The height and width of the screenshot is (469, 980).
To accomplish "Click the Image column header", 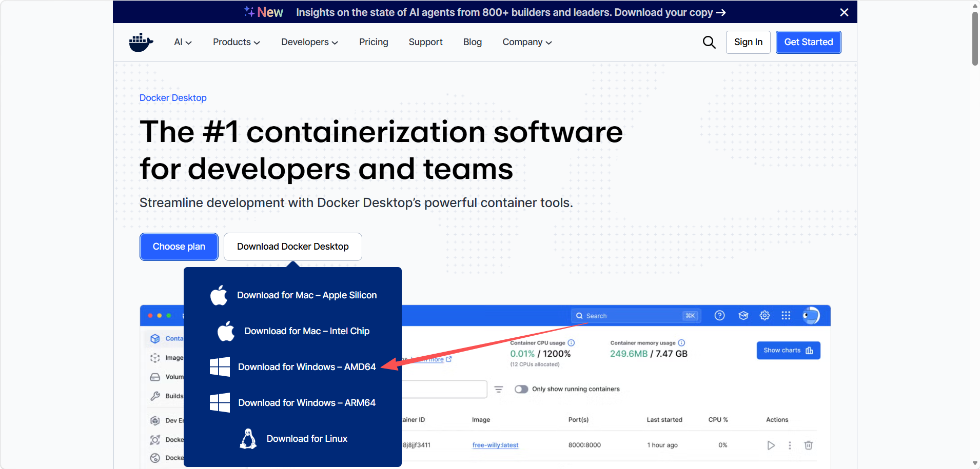I will [481, 420].
